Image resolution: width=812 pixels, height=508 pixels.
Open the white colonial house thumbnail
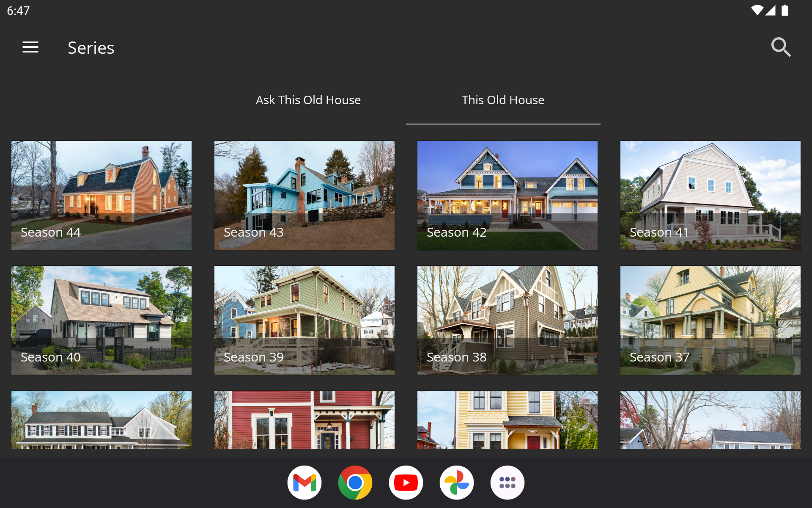(101, 420)
